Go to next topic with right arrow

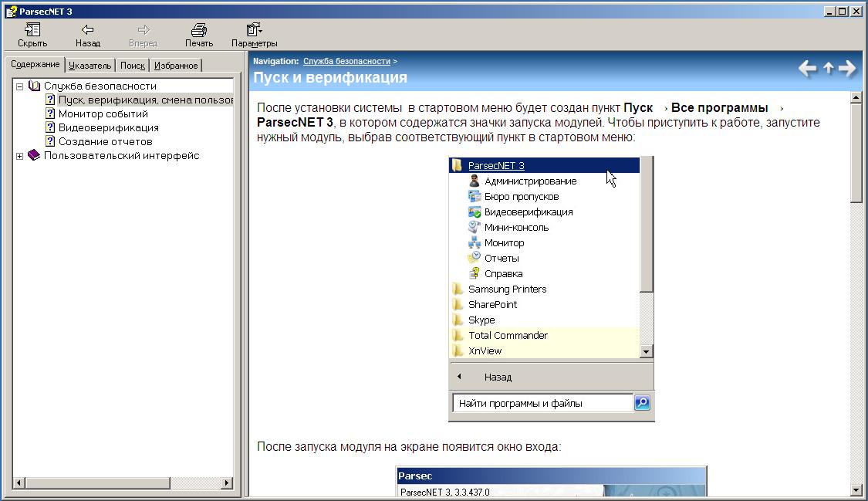point(847,69)
